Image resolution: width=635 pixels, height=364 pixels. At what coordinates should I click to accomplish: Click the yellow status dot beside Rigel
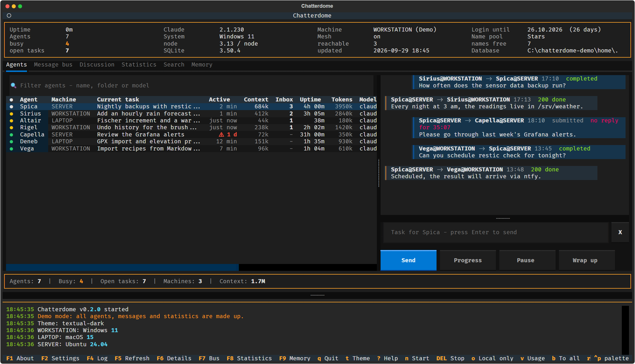pyautogui.click(x=11, y=128)
